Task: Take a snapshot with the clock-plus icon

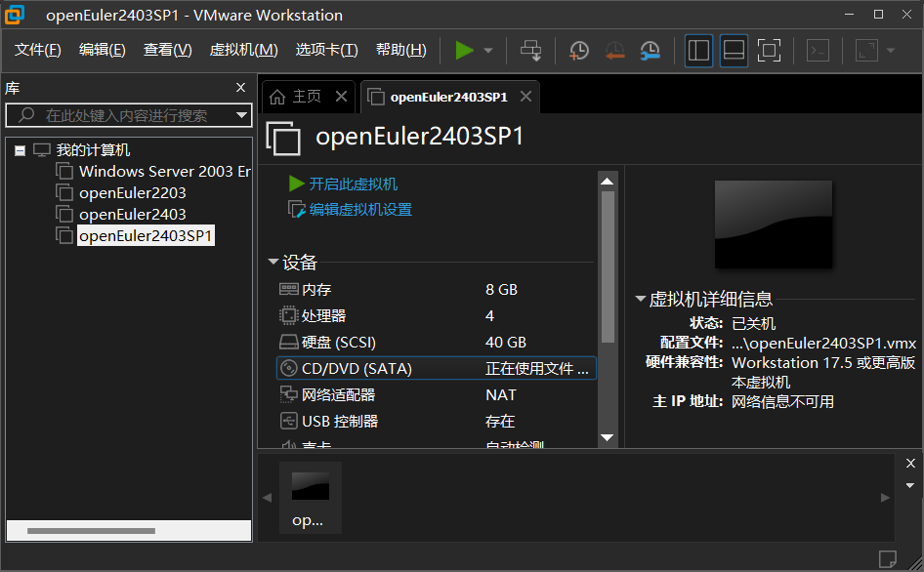Action: pyautogui.click(x=578, y=51)
